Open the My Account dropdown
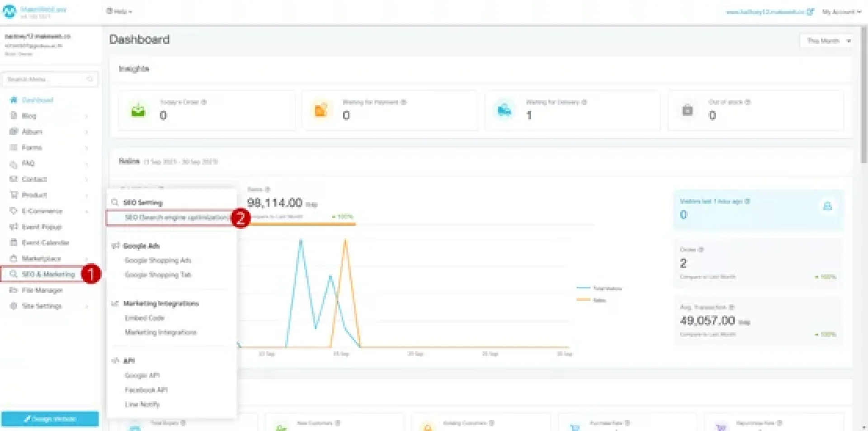 click(x=841, y=12)
